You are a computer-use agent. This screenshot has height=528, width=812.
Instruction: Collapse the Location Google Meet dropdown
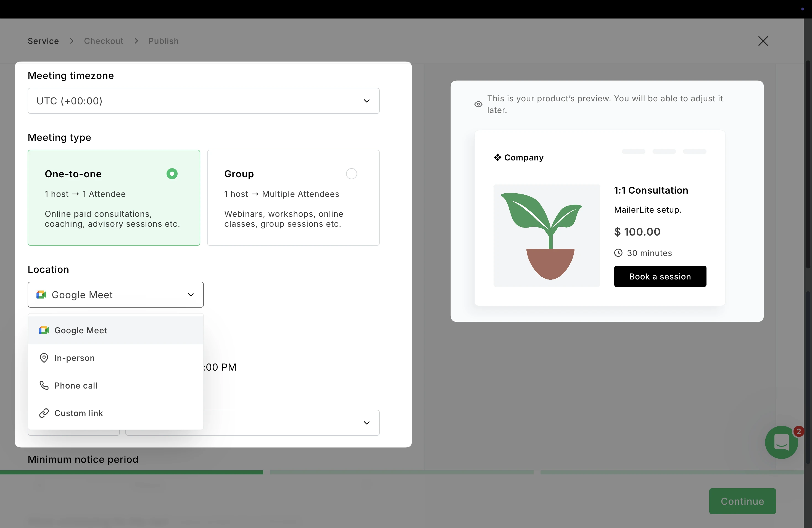click(191, 295)
